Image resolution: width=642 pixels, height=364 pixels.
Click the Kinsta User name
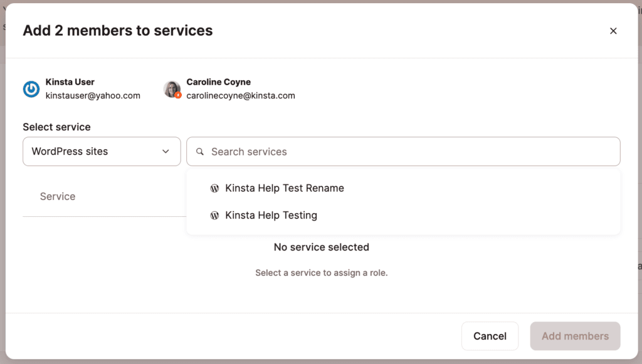click(x=70, y=82)
